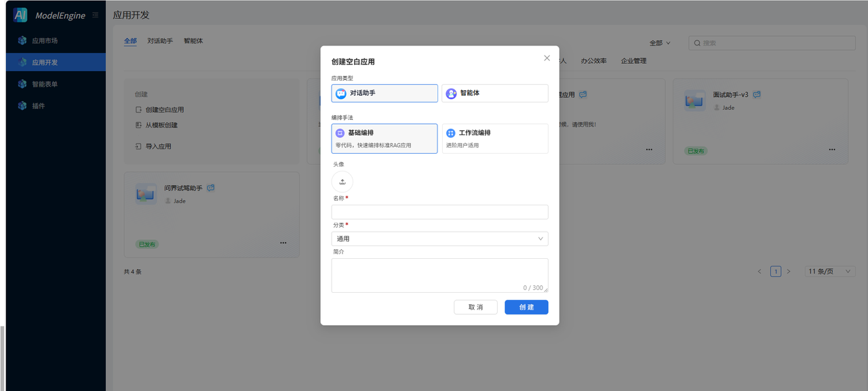Open the 问界试驾助手 app thumbnail
Image resolution: width=868 pixels, height=391 pixels.
(x=146, y=194)
